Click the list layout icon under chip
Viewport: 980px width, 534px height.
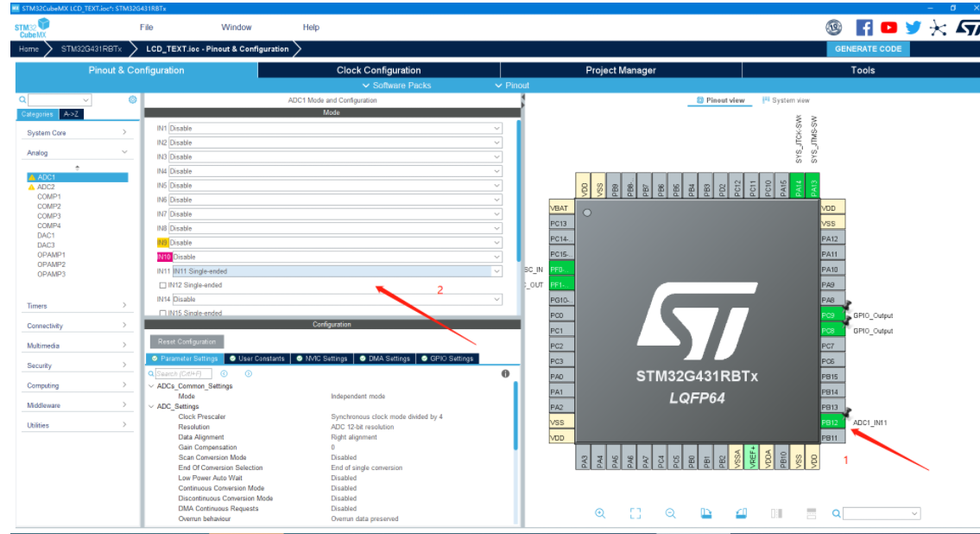coord(812,513)
